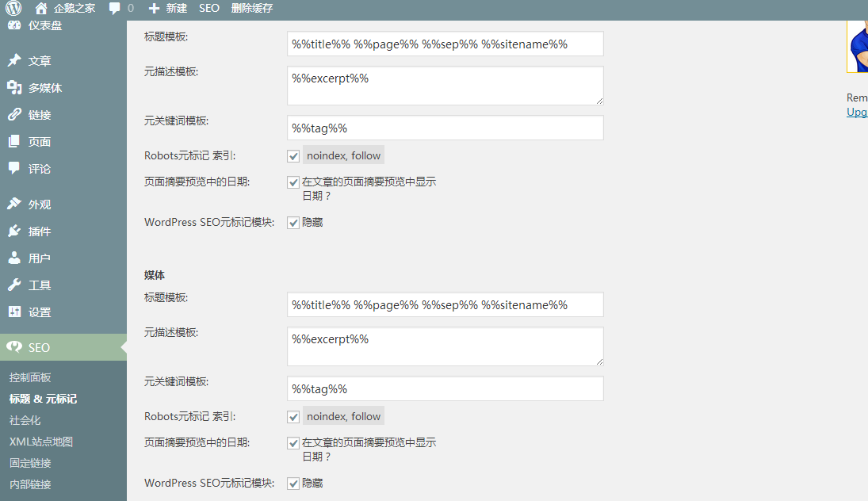This screenshot has width=868, height=501.
Task: Click the SEO plugin icon in sidebar
Action: pos(14,347)
